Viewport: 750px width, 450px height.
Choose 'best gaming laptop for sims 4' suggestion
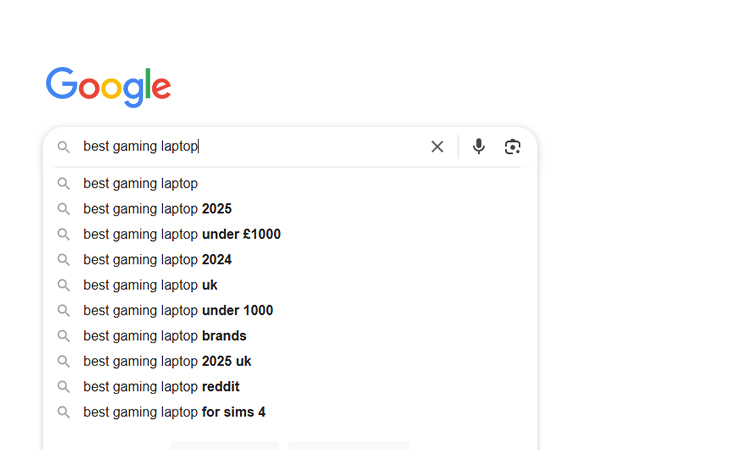290,411
